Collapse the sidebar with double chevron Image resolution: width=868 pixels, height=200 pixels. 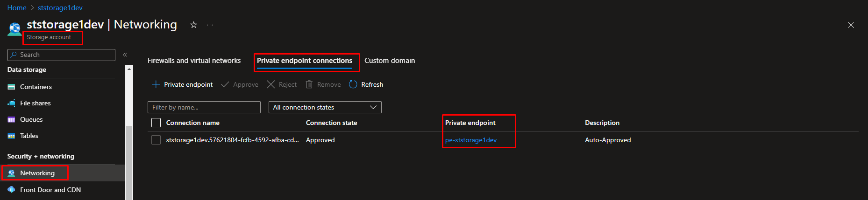point(125,55)
